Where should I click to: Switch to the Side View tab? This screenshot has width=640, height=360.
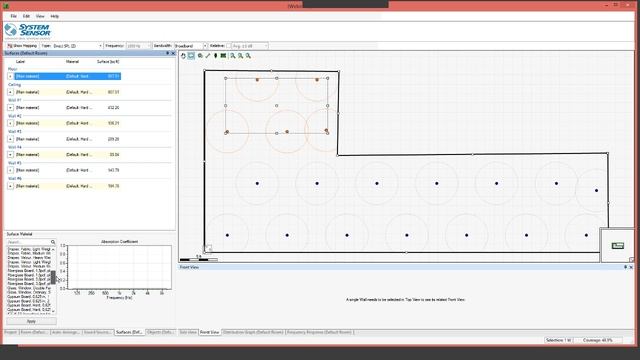188,332
